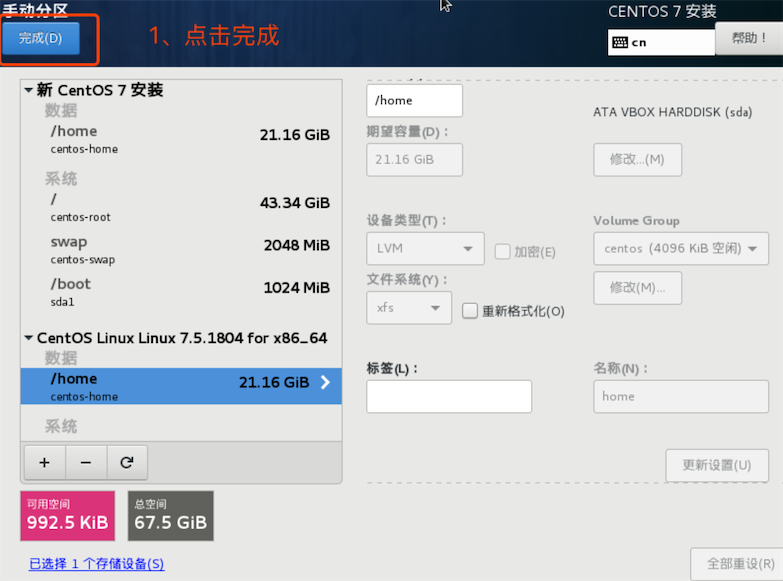Click the sda device 修改...(M) button
The image size is (783, 581).
637,160
